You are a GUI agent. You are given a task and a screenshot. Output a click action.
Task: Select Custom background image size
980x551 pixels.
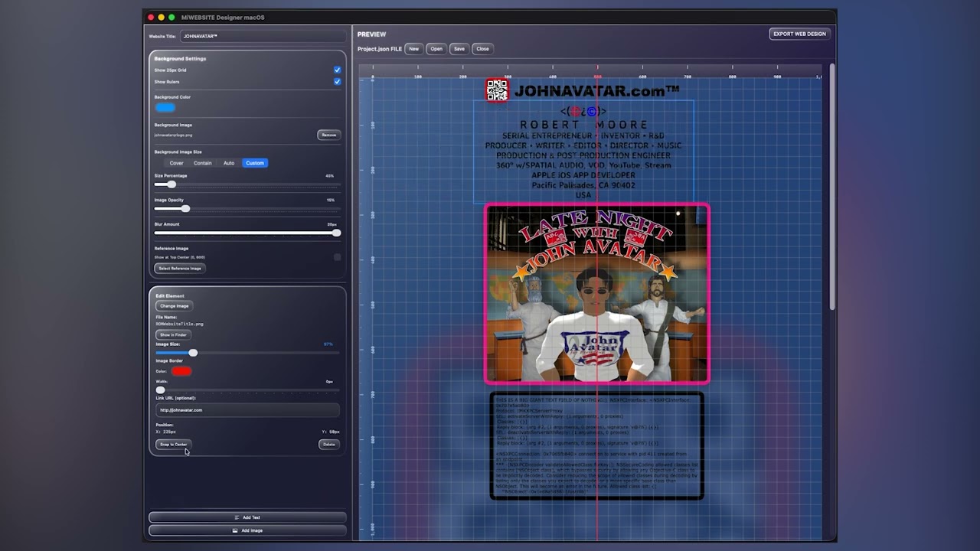point(255,163)
